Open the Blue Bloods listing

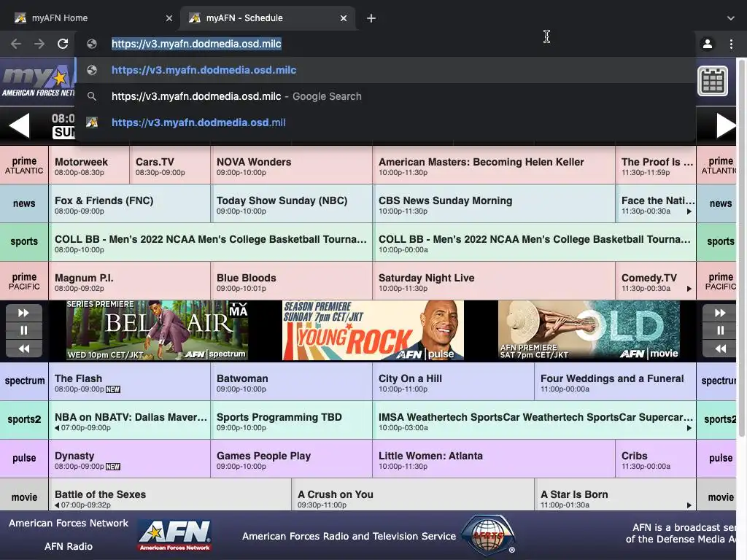pyautogui.click(x=292, y=281)
